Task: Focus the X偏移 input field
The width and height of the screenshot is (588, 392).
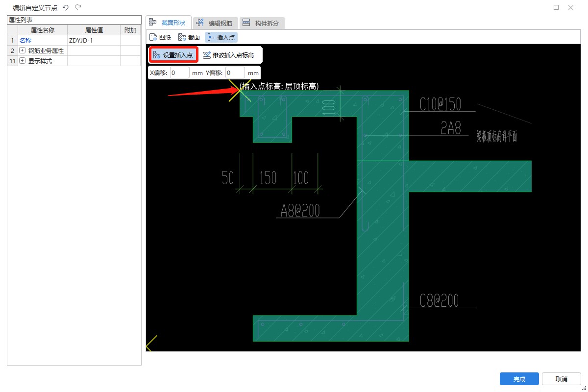Action: tap(180, 73)
